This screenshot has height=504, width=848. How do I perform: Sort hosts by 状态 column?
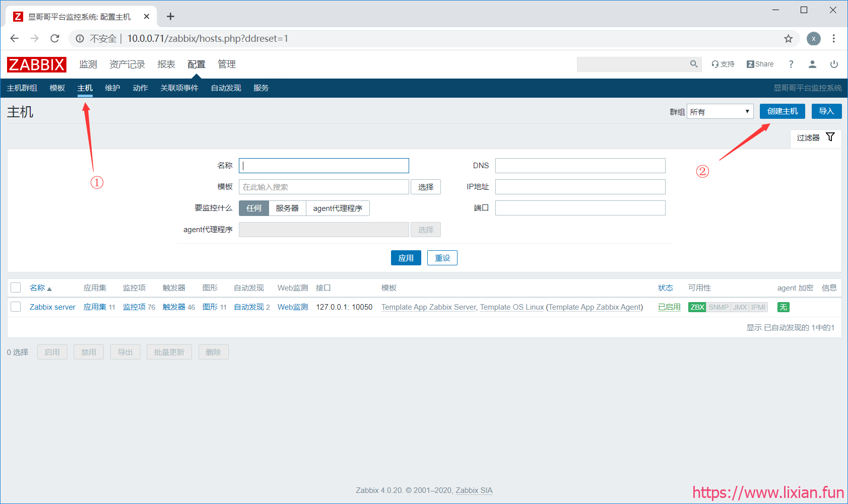pyautogui.click(x=666, y=287)
